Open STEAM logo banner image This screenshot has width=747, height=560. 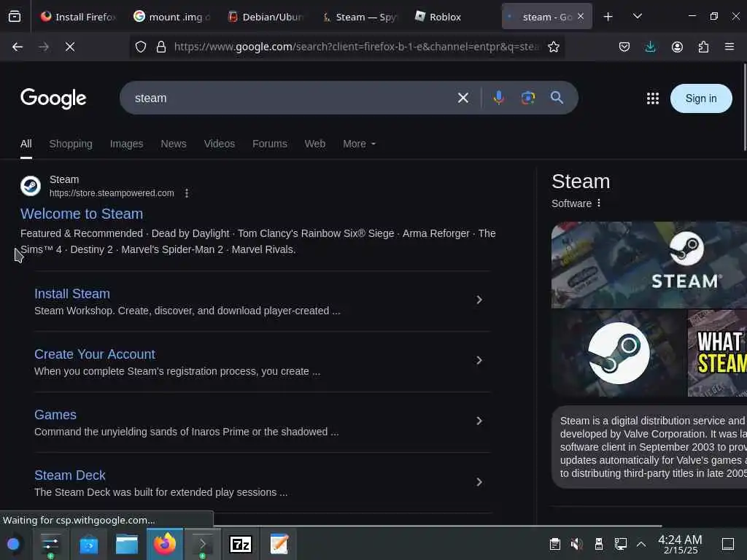pyautogui.click(x=649, y=265)
